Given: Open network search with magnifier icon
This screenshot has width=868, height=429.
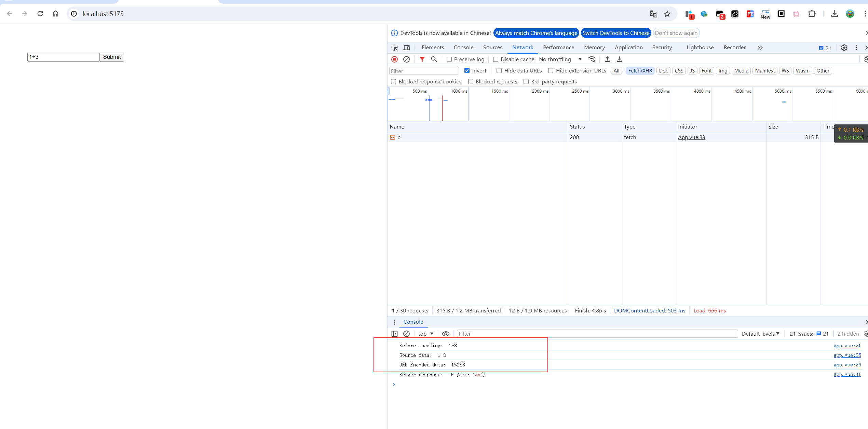Looking at the screenshot, I should click(434, 59).
